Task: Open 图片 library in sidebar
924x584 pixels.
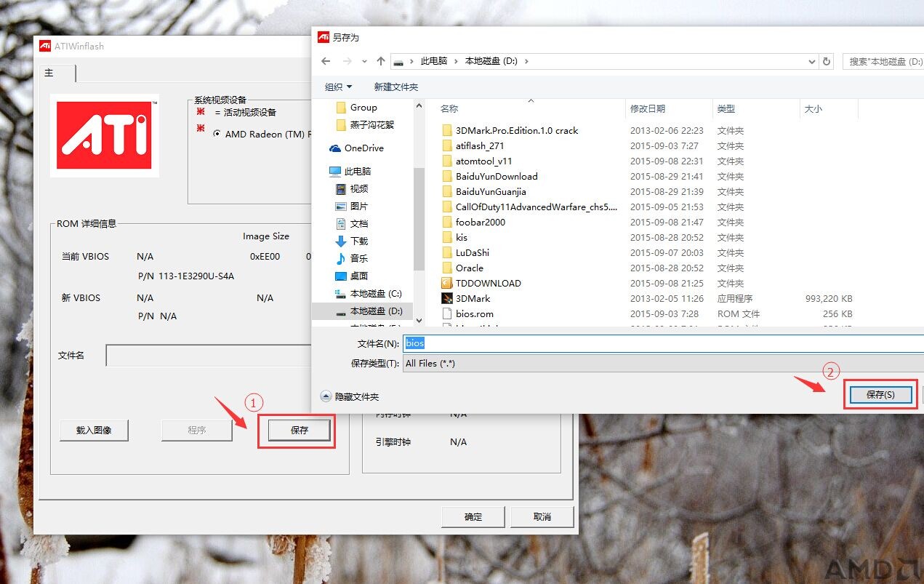Action: (x=352, y=206)
